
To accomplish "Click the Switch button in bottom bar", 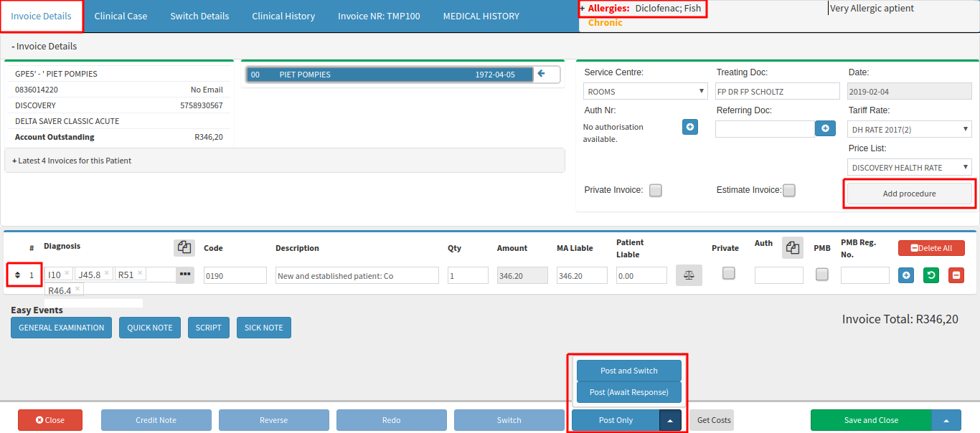I will 509,420.
